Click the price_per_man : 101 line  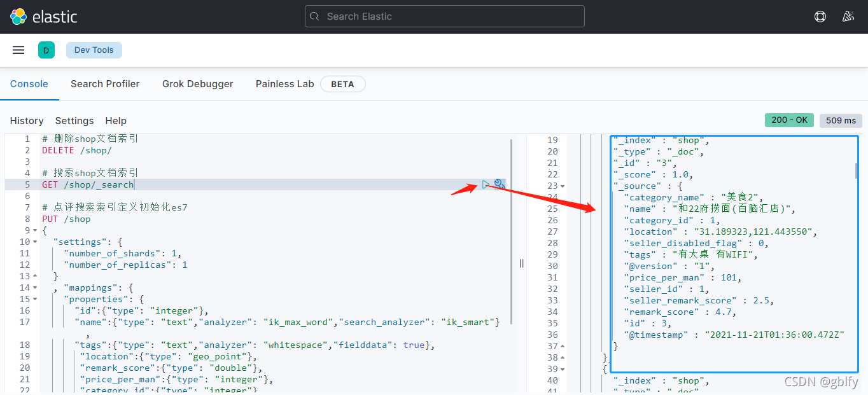(683, 277)
